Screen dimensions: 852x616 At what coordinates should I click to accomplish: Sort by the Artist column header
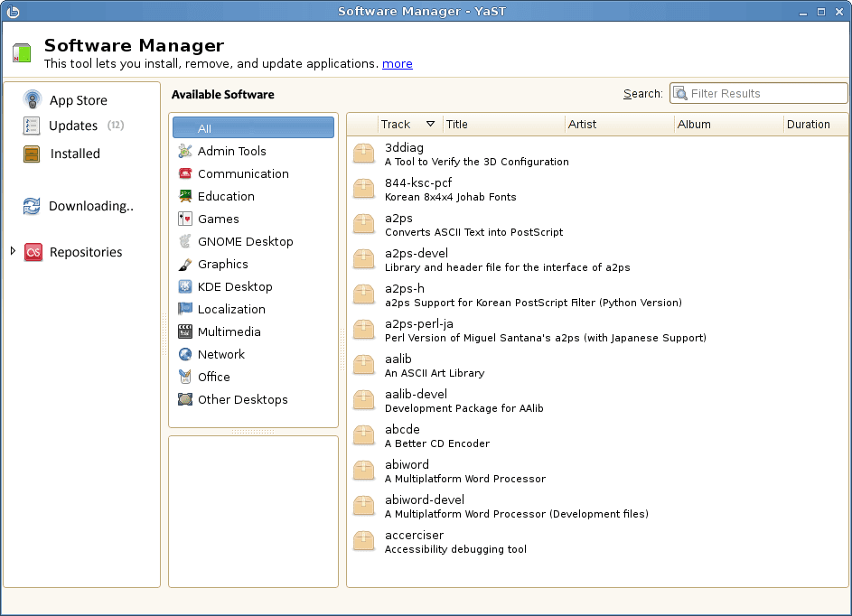[620, 125]
